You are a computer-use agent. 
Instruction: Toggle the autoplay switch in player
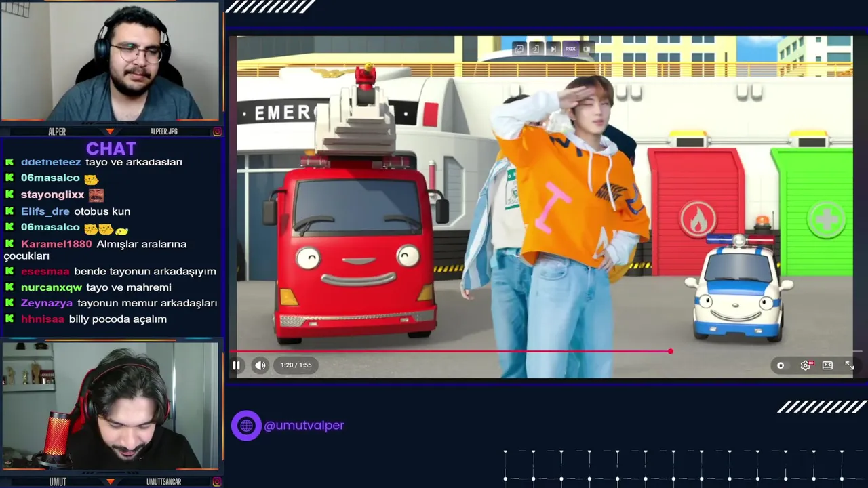click(x=781, y=365)
